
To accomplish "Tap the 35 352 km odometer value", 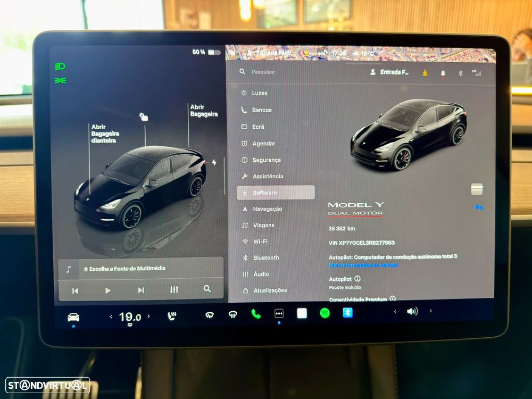I will point(342,228).
